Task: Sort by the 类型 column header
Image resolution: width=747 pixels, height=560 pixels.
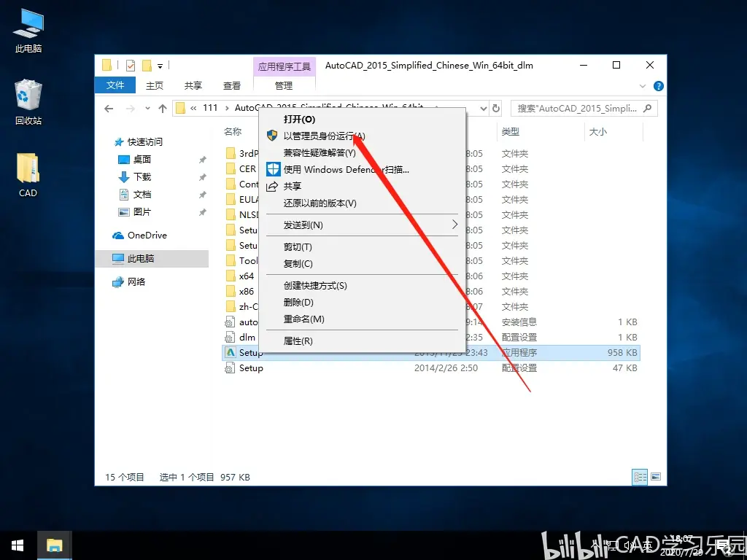Action: [x=510, y=131]
